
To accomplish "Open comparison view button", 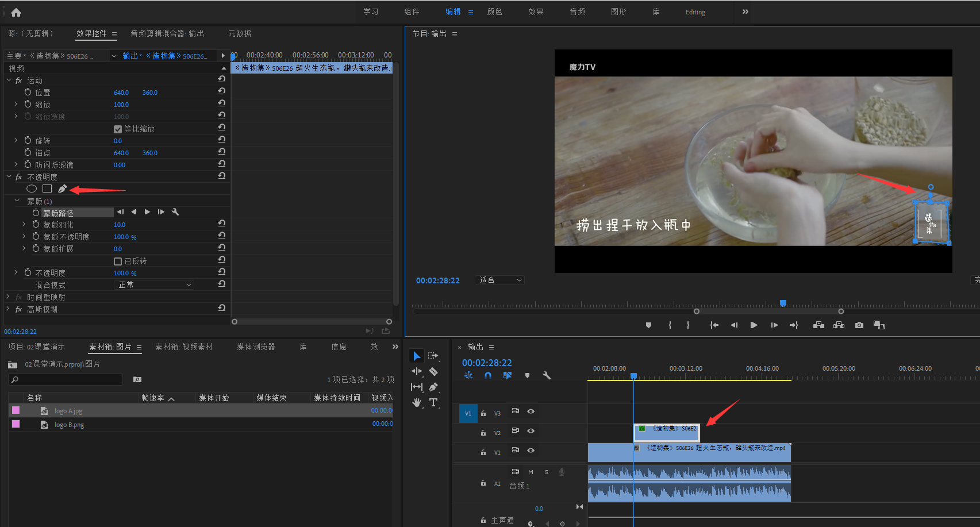I will tap(879, 325).
